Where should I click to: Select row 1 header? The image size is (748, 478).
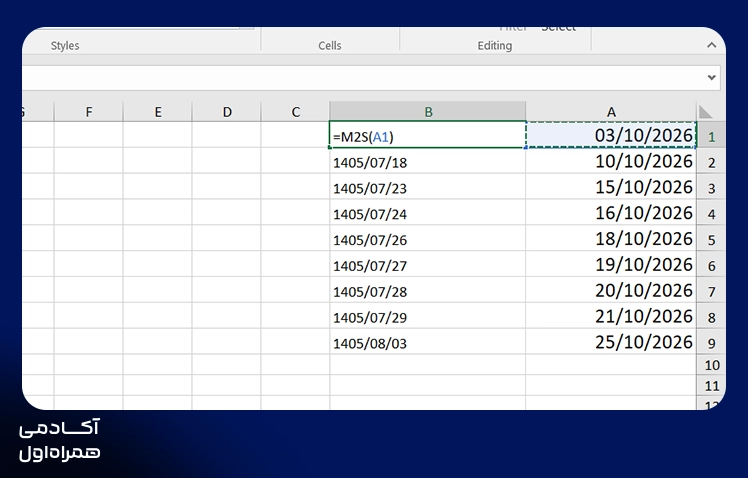click(x=711, y=136)
